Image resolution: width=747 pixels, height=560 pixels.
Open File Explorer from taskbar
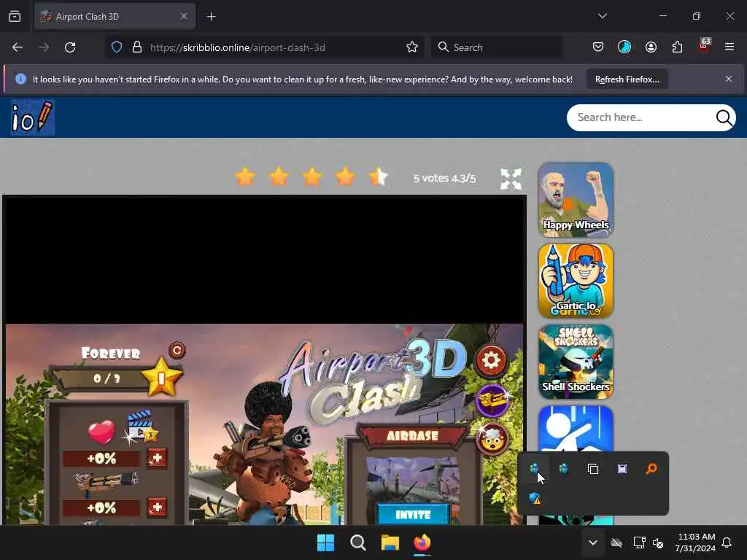[x=390, y=542]
